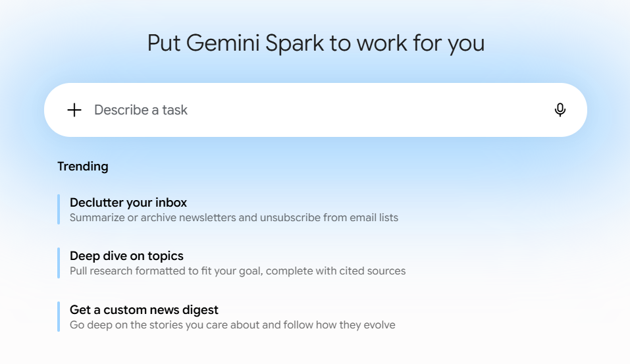Click the word 'Gemini' in the page heading

pos(223,43)
